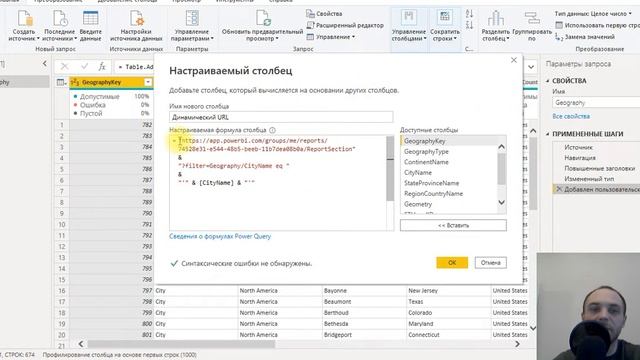Click the fx formula icon
This screenshot has height=360, width=640.
point(102,66)
